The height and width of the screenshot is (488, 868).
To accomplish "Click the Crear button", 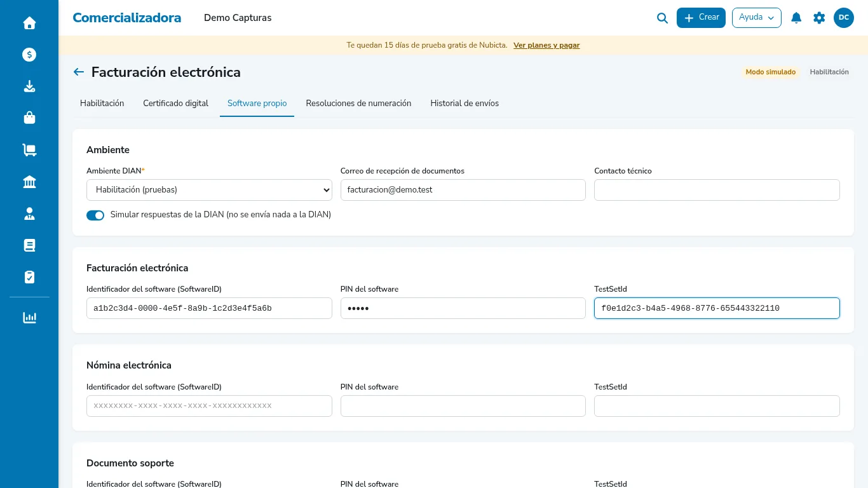I will point(701,18).
